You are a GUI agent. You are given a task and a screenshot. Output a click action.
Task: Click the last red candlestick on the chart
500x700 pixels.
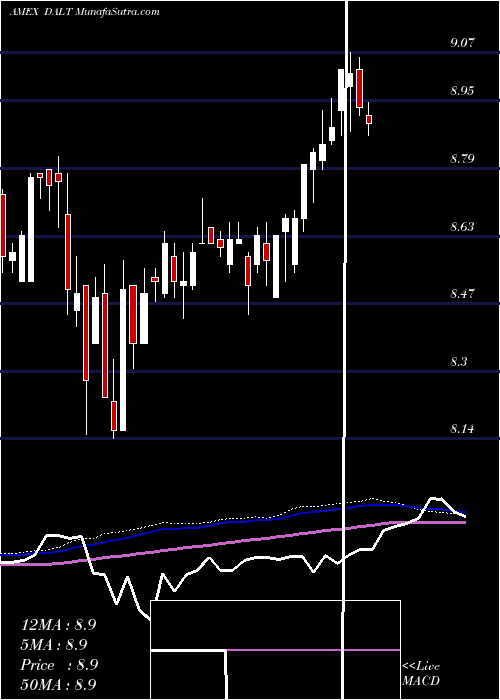[x=369, y=119]
